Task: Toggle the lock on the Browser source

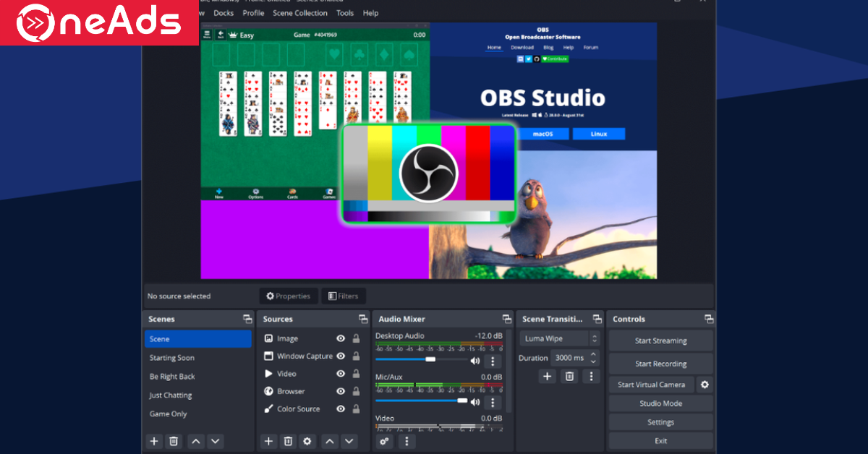Action: [356, 391]
